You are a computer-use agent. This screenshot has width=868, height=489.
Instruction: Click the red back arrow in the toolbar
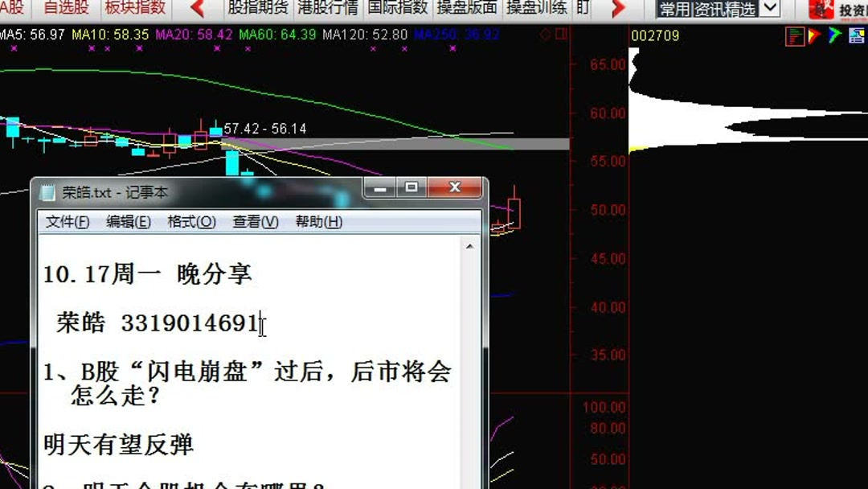199,10
